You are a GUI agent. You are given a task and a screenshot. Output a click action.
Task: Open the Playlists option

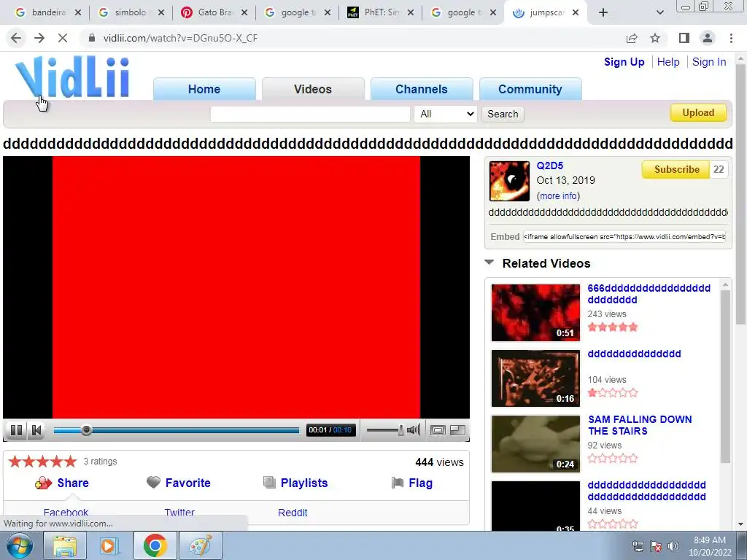click(295, 483)
